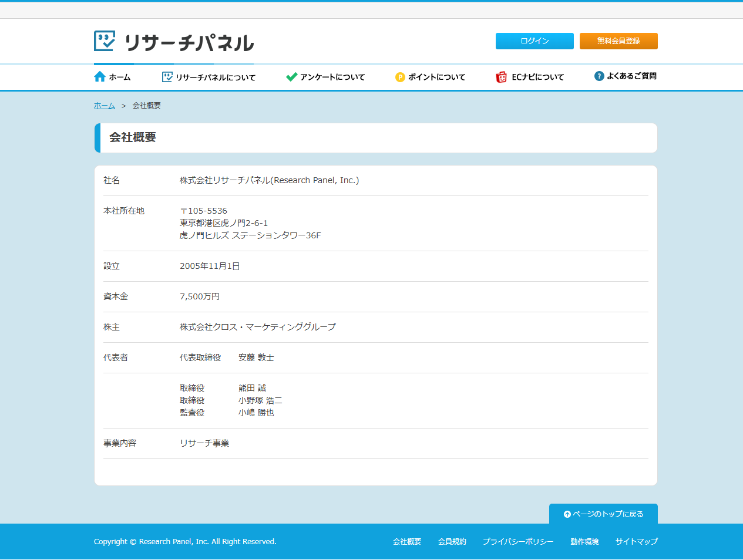Click 虎ノ門ヒルズ ステーションタワー36F text
The width and height of the screenshot is (743, 560).
(250, 235)
